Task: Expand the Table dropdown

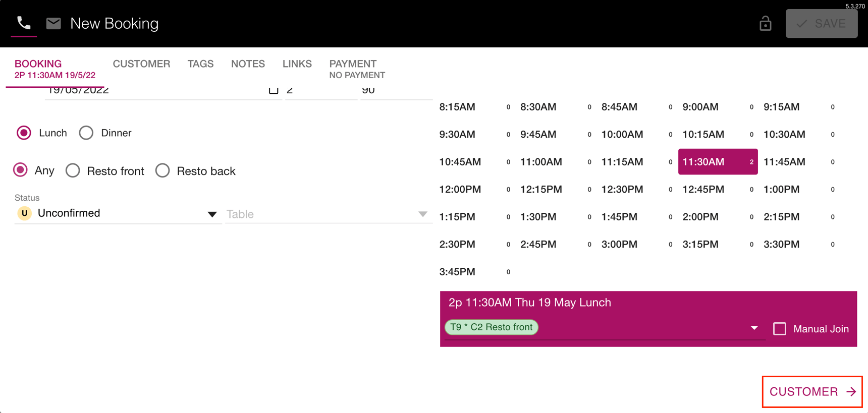Action: point(423,214)
